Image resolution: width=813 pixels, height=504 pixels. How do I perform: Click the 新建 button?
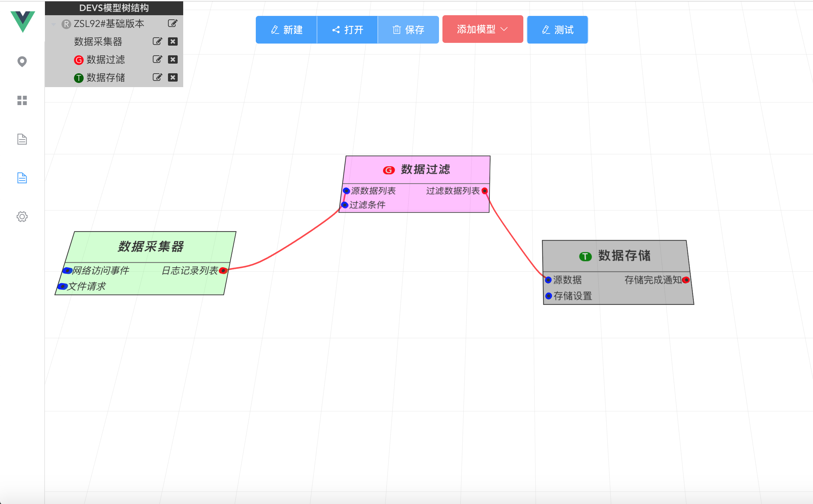click(x=286, y=30)
